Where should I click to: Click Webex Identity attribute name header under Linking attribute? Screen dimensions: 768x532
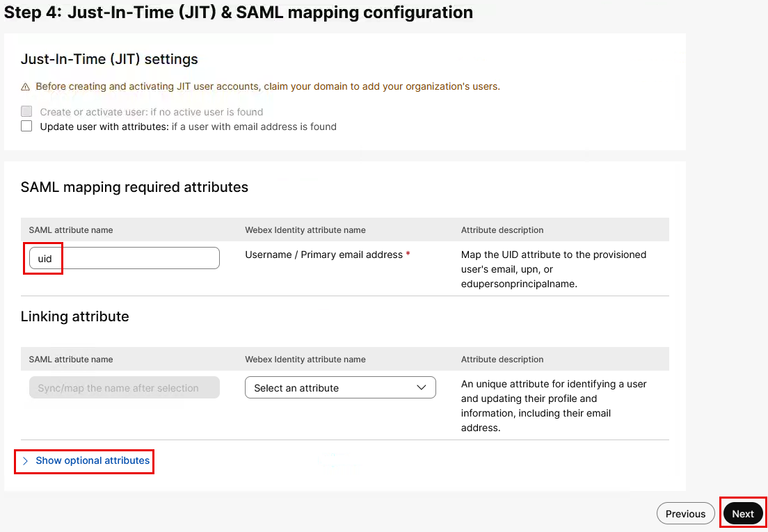(x=305, y=360)
